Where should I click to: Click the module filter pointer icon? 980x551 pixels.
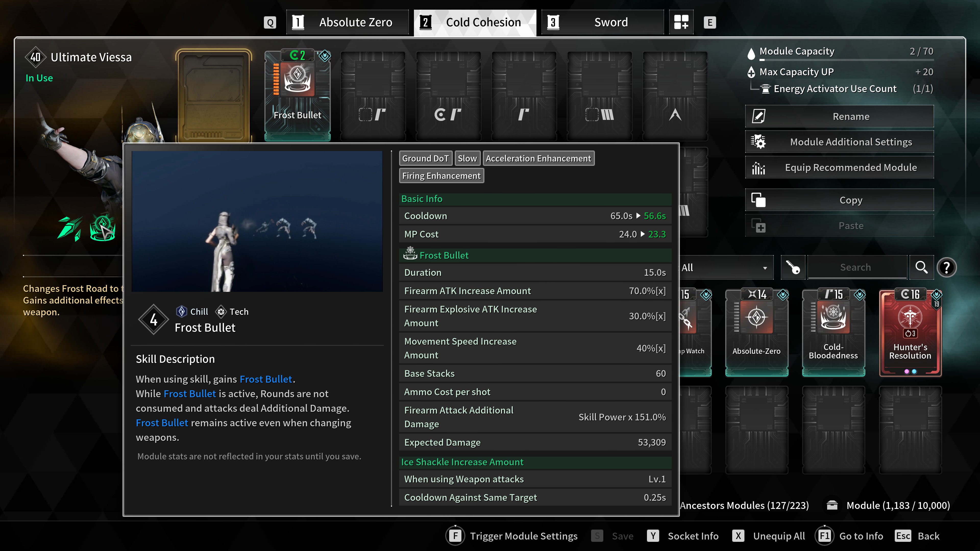point(793,267)
